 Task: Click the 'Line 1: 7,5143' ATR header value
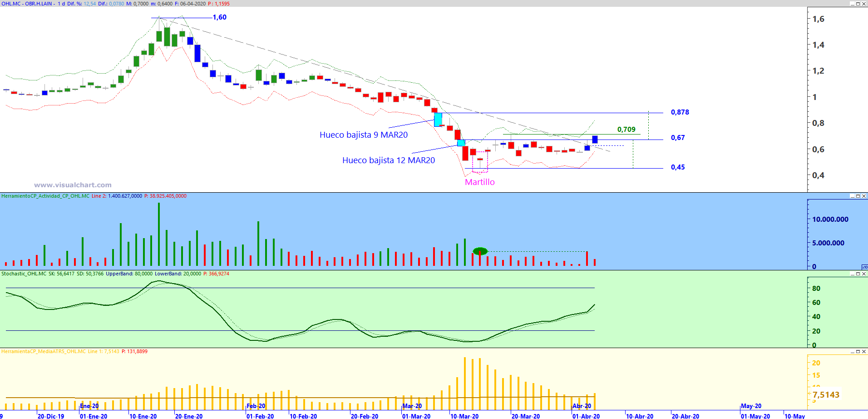(x=104, y=351)
